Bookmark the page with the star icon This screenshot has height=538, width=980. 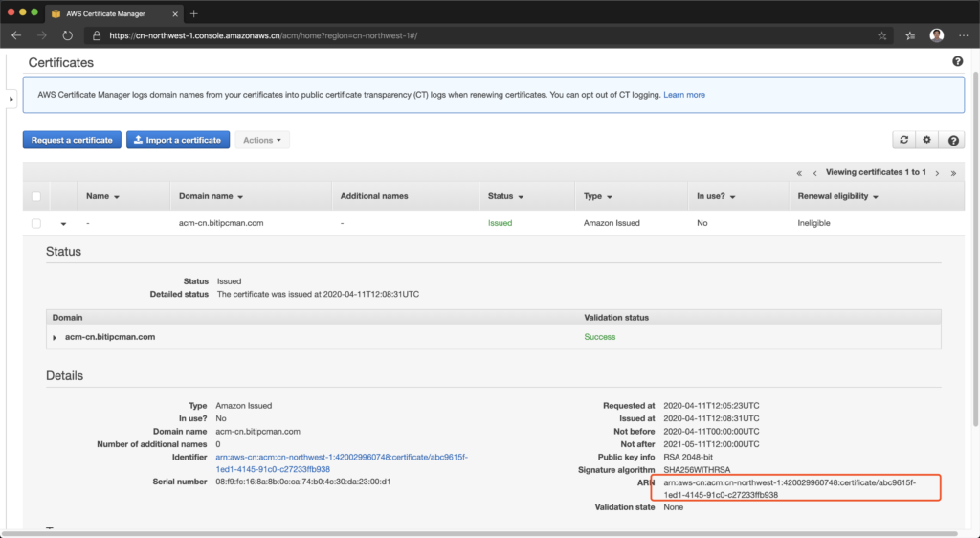[x=881, y=35]
